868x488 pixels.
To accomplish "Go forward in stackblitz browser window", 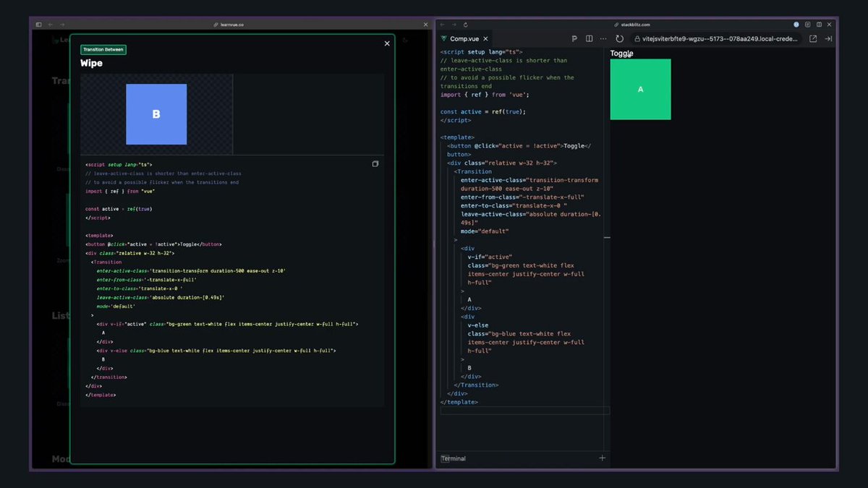I will click(454, 25).
